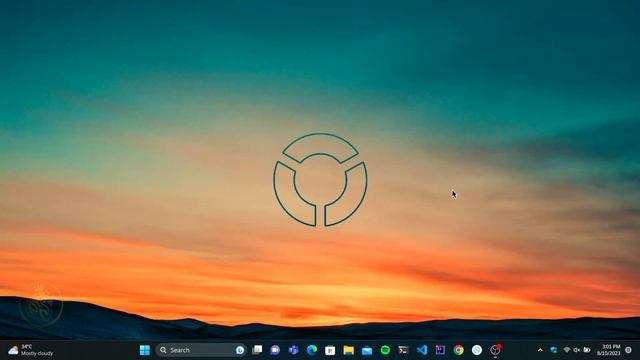Open Task View on the taskbar
This screenshot has width=640, height=360.
(x=257, y=350)
